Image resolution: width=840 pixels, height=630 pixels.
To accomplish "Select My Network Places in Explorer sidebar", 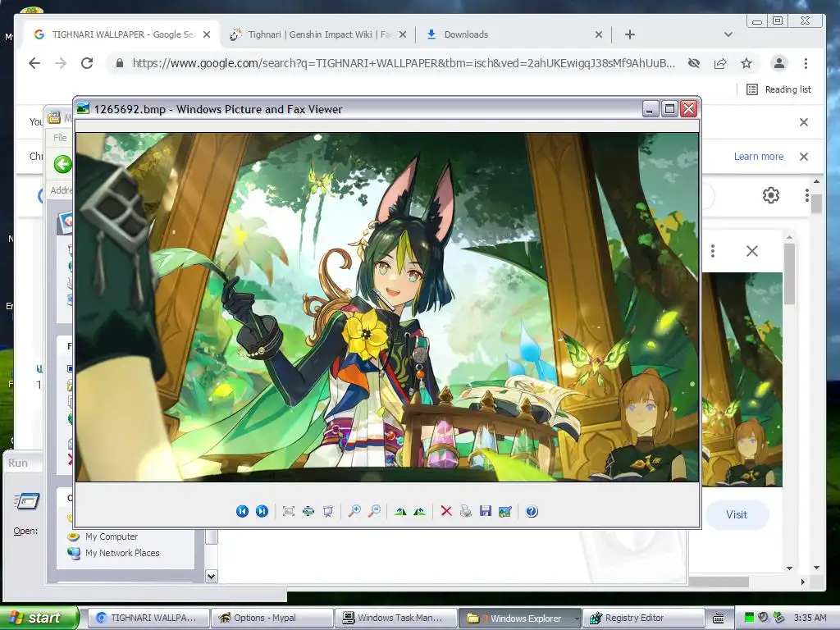I will (122, 552).
